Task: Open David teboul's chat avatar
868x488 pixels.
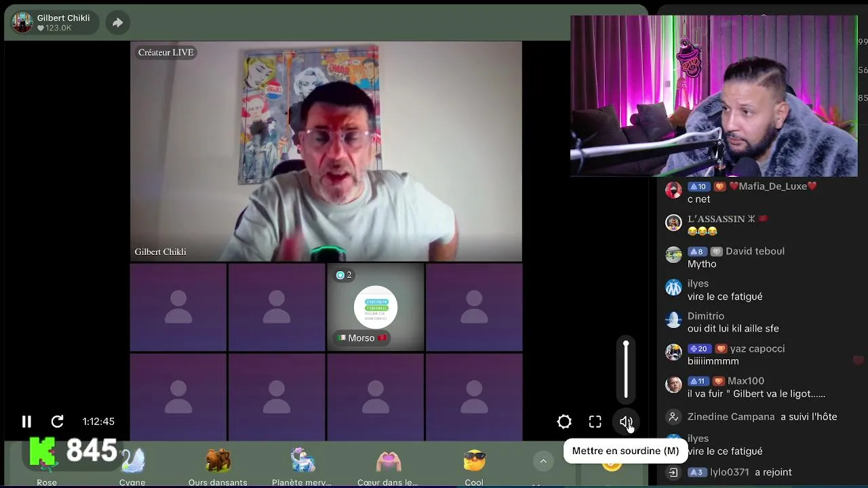Action: 673,255
